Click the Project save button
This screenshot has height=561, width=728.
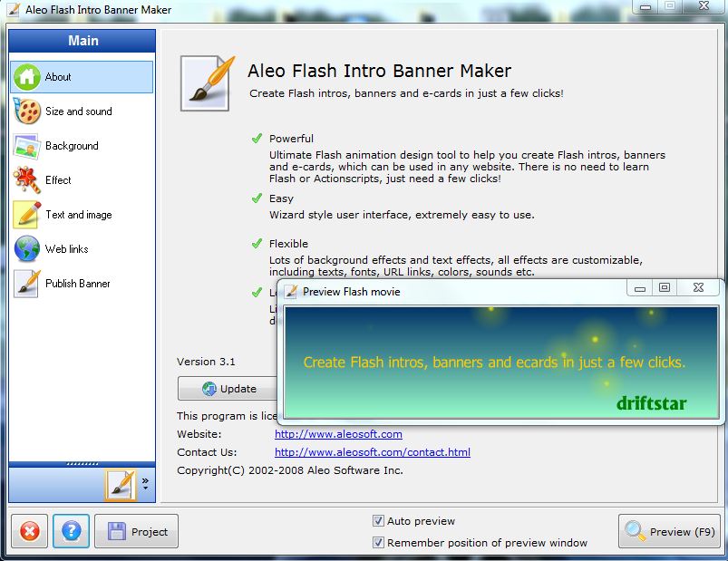coord(137,531)
